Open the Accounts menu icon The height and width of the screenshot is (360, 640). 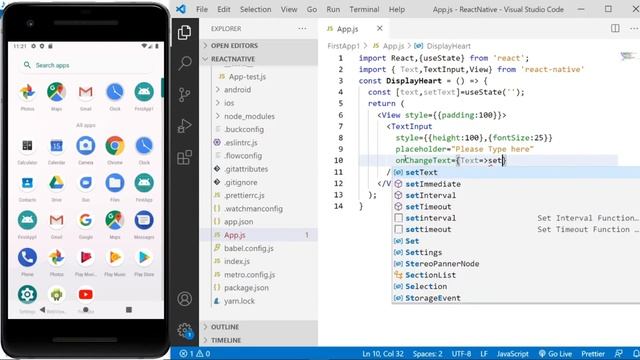coord(184,299)
